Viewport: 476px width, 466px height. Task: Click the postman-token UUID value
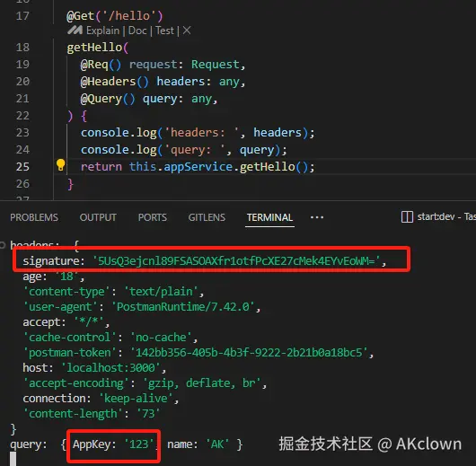pyautogui.click(x=249, y=353)
